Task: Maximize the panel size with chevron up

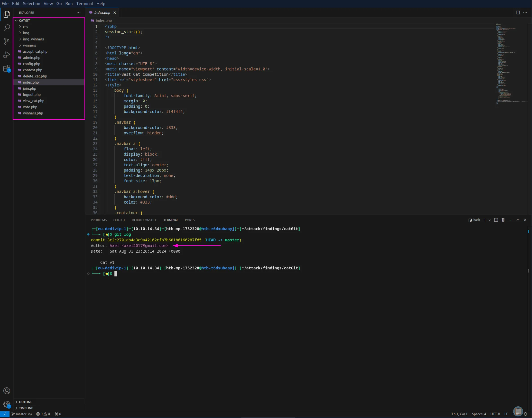Action: pos(518,220)
